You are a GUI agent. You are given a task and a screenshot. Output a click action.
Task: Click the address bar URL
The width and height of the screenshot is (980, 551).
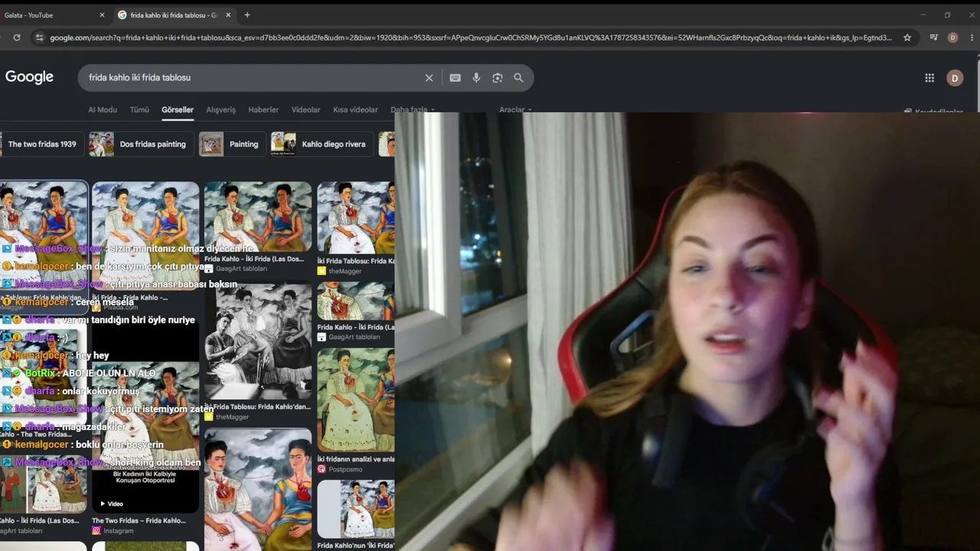(x=471, y=37)
